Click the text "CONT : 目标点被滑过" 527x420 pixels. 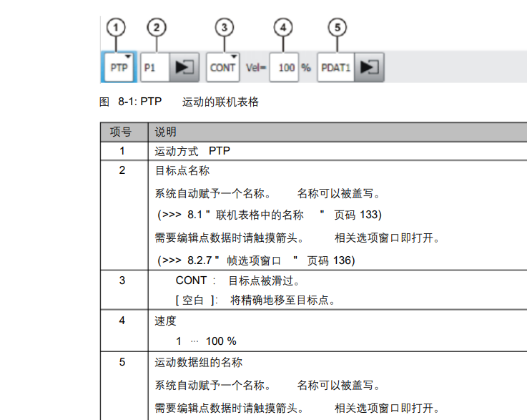tap(237, 280)
